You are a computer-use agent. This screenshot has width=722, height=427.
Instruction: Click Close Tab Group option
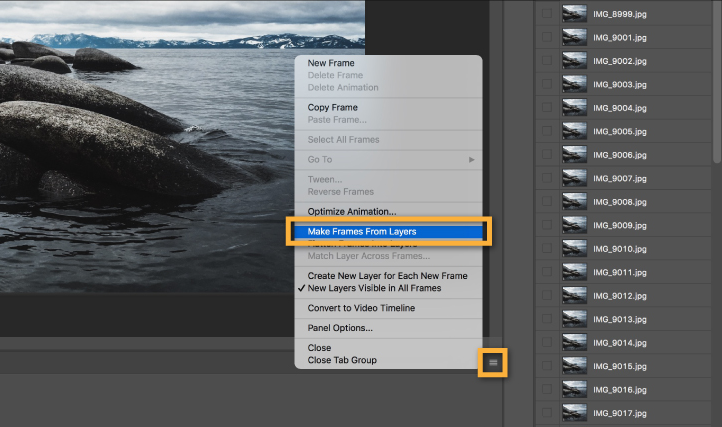342,360
